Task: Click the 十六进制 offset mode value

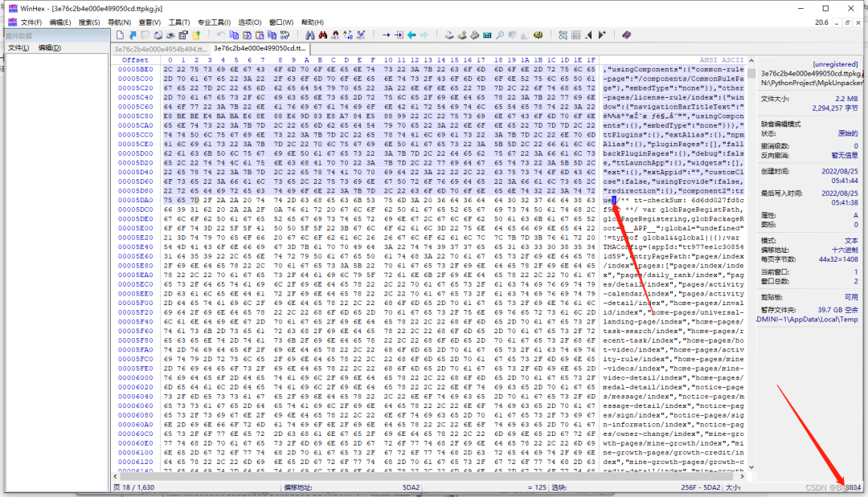Action: pyautogui.click(x=844, y=250)
